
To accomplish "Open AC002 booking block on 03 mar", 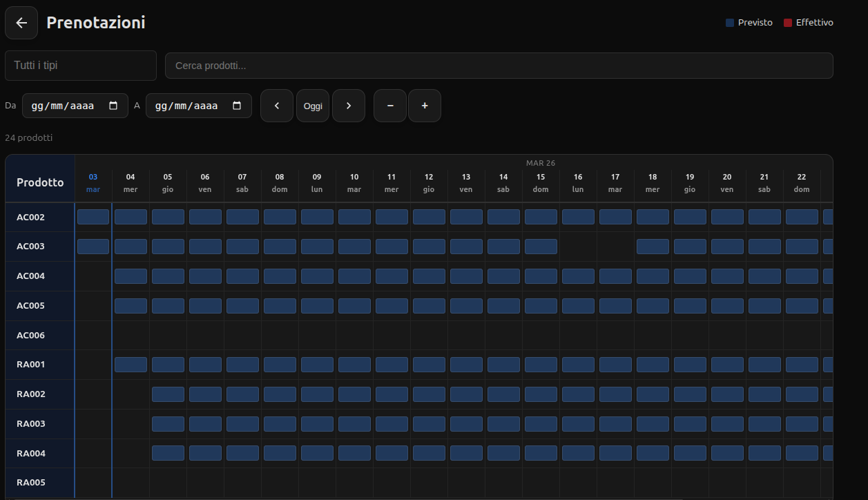I will click(x=93, y=217).
